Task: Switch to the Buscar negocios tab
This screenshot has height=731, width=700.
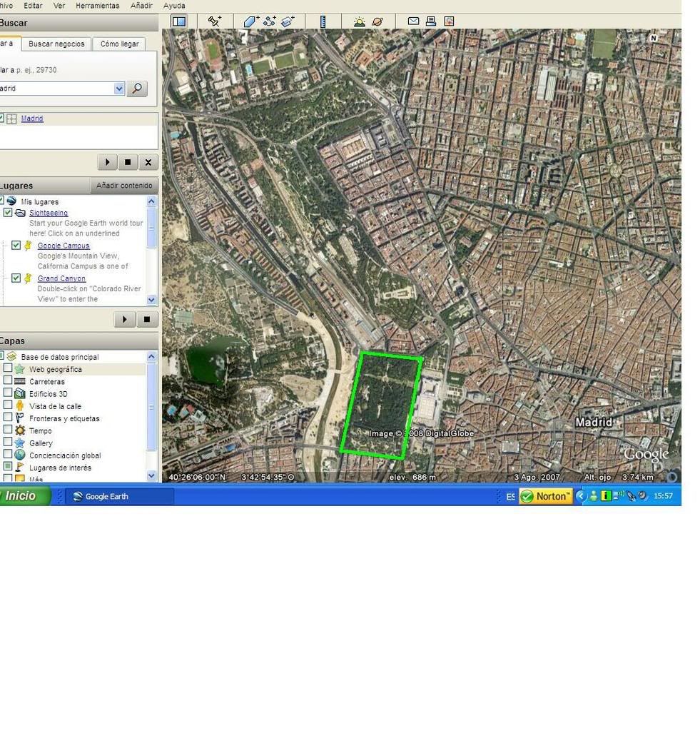Action: coord(56,44)
